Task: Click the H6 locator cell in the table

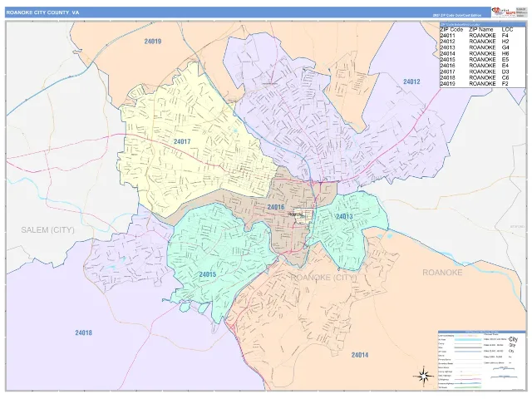Action: coord(505,53)
